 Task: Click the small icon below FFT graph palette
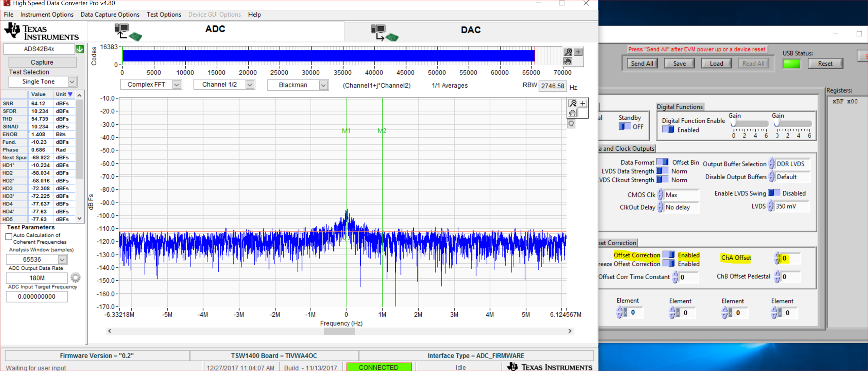click(x=571, y=124)
